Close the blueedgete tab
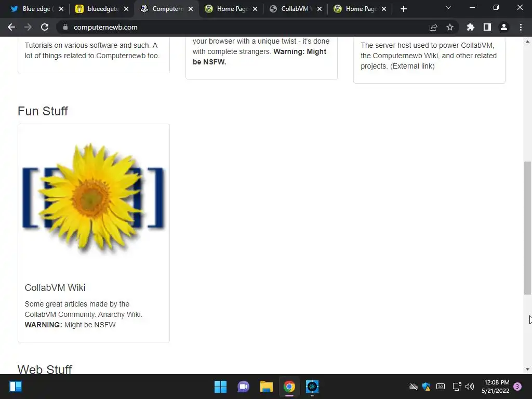Image resolution: width=532 pixels, height=399 pixels. click(x=126, y=9)
